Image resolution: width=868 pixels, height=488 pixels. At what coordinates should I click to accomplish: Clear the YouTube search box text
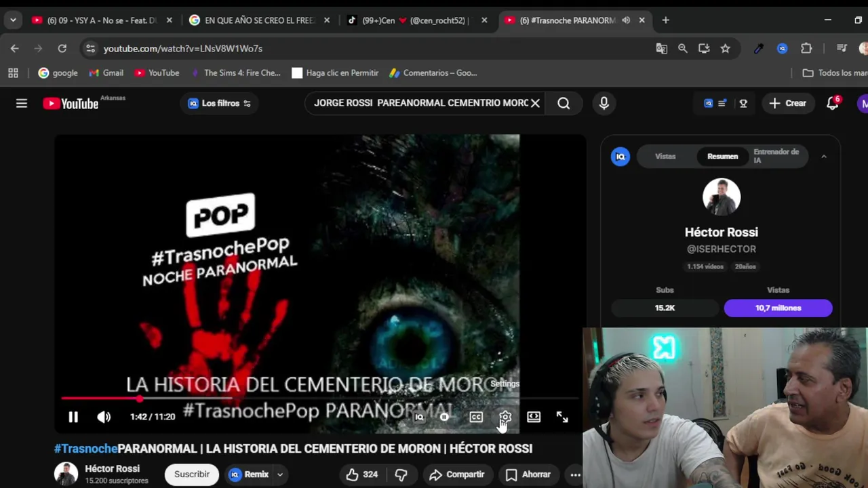point(535,103)
